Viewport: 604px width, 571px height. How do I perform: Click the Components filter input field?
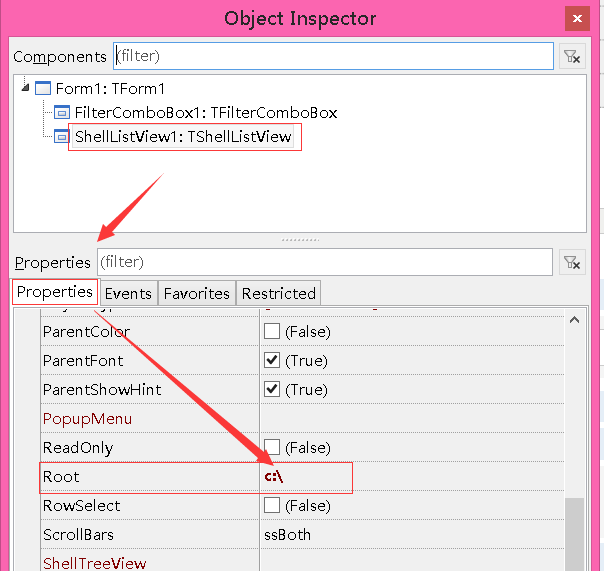pos(332,56)
